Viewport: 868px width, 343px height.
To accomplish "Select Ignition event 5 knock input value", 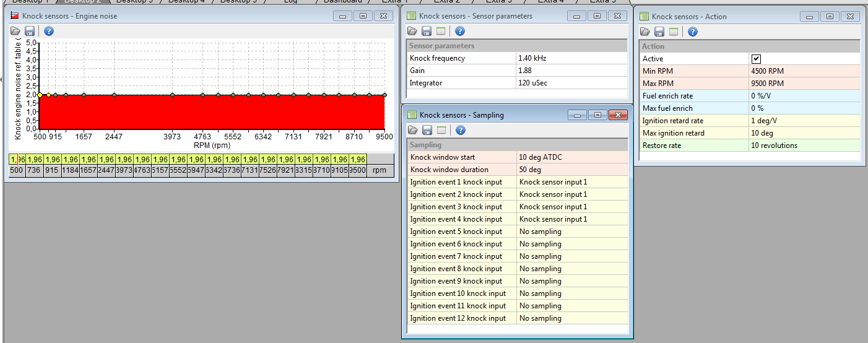I will [x=572, y=232].
